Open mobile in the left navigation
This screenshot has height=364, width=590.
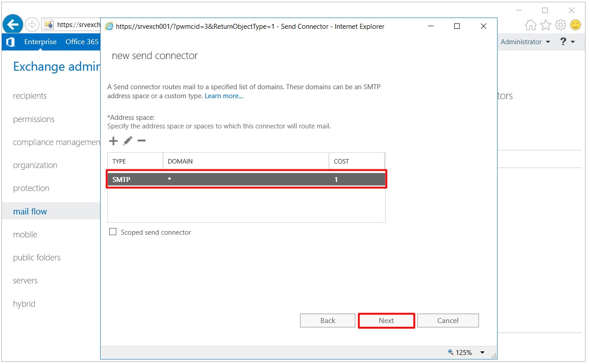[x=25, y=235]
